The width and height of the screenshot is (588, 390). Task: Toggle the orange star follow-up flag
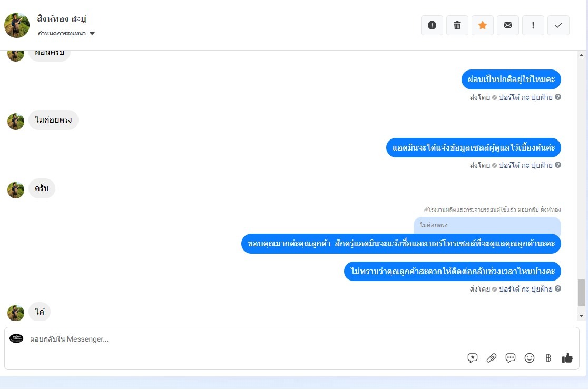point(482,25)
